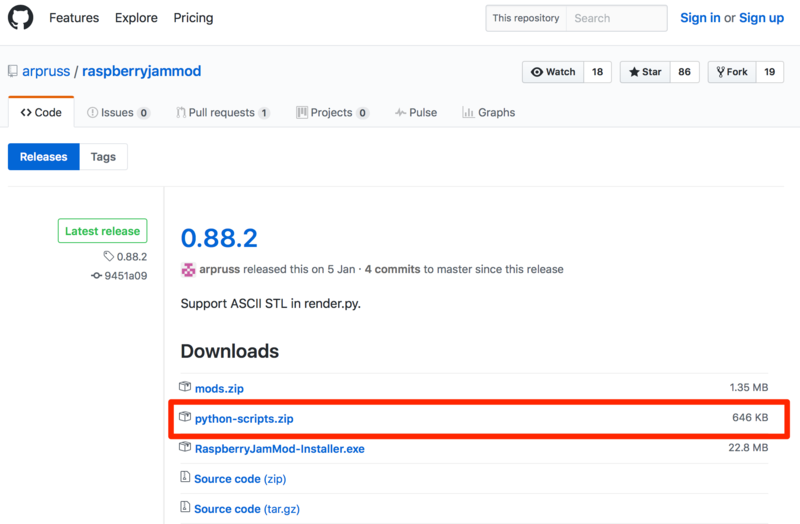The height and width of the screenshot is (524, 800).
Task: Click the 646 KB file size text
Action: pos(750,417)
